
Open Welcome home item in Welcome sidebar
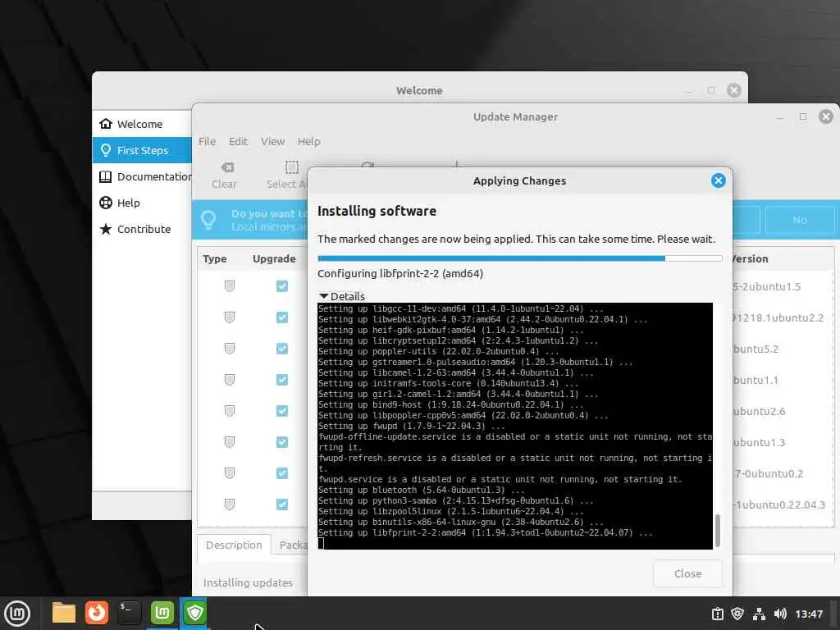(141, 124)
